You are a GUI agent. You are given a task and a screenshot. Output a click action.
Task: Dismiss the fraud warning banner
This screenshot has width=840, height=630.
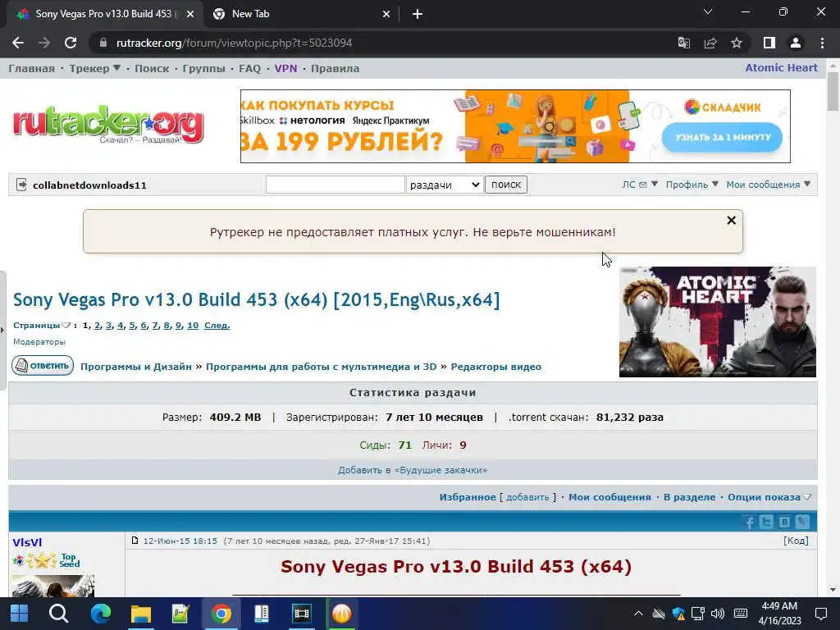(x=731, y=220)
